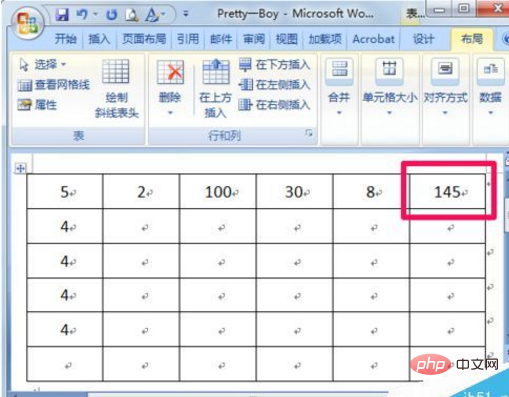Save document with quick access disk icon
Viewport: 509px width, 397px height.
tap(62, 15)
